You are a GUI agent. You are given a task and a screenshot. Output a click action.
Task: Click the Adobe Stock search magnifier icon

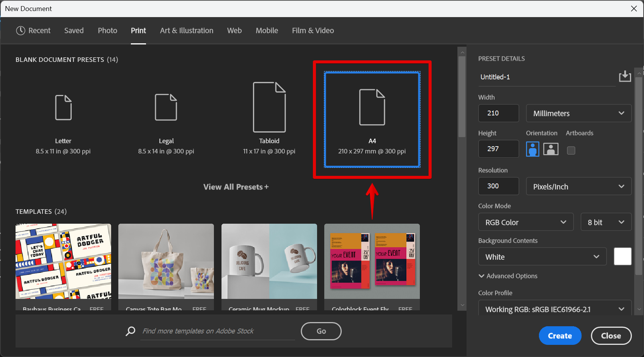(x=130, y=331)
